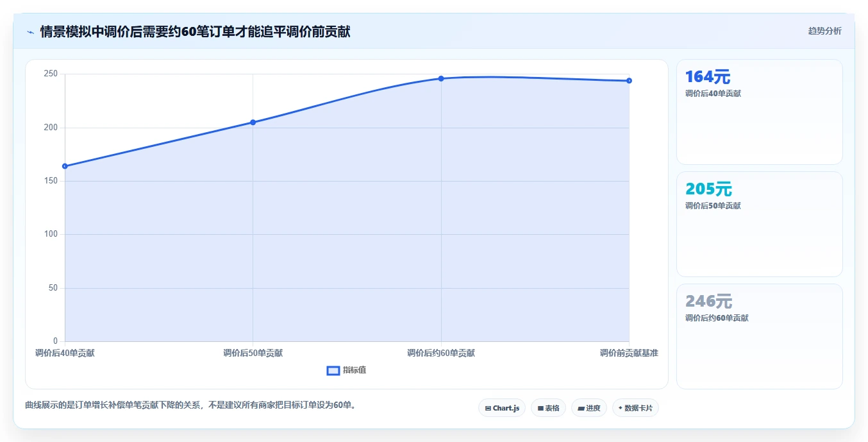Viewport: 868px width, 442px height.
Task: Open the 164元 stat card
Action: tap(760, 112)
